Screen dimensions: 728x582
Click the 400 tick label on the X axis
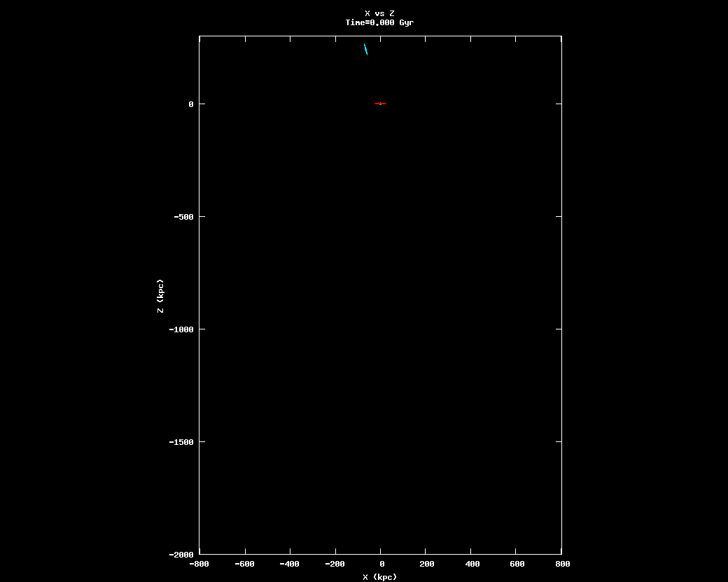coord(472,564)
